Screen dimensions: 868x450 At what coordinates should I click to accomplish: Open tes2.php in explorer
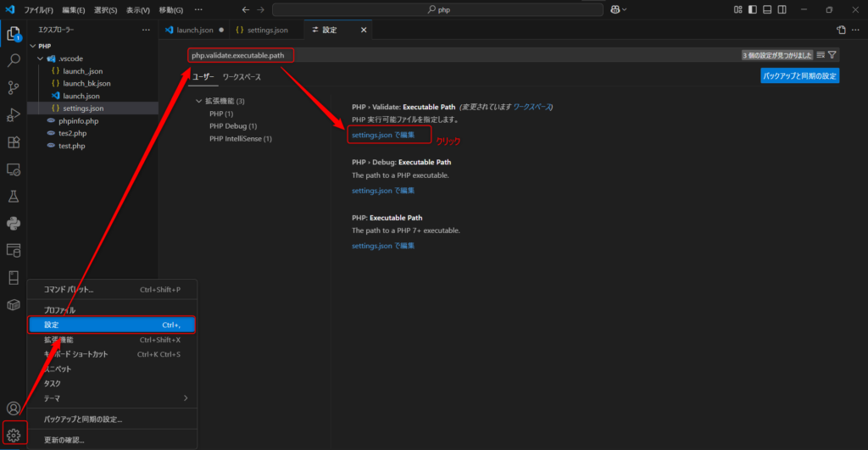coord(73,133)
